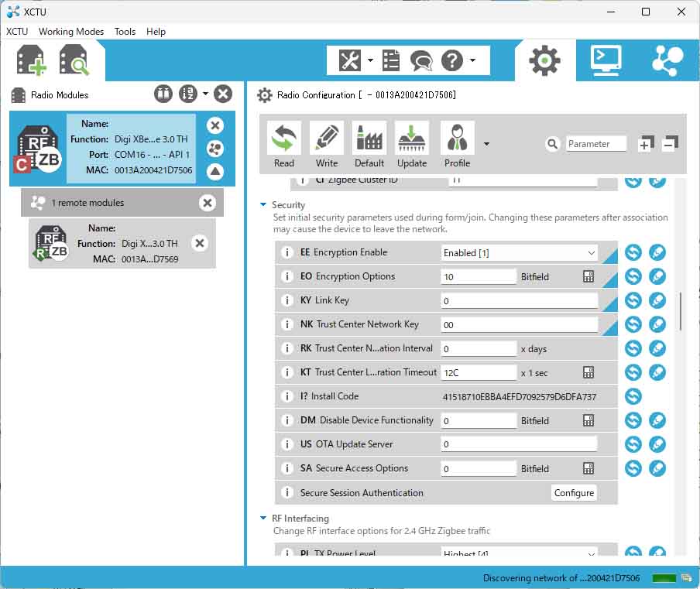Switch to Consoles working mode
Image resolution: width=700 pixels, height=589 pixels.
point(606,60)
